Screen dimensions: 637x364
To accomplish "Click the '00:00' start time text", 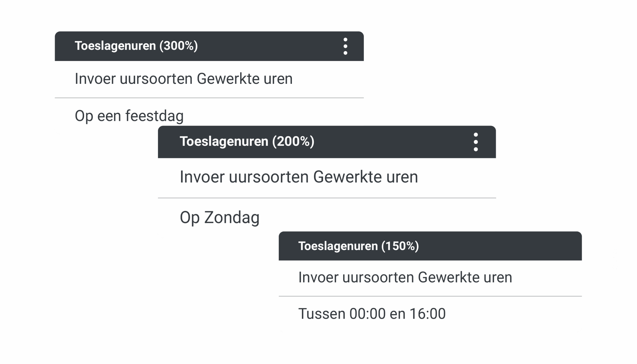I will tap(367, 314).
